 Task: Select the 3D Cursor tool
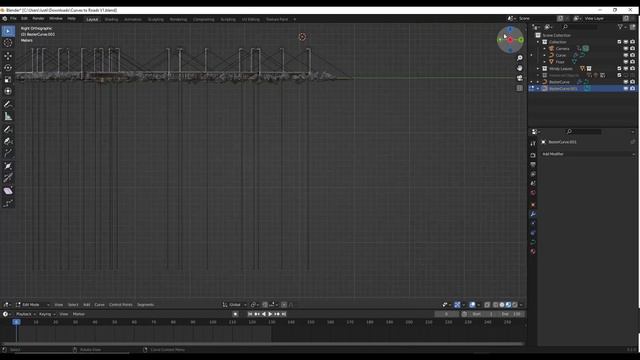coord(8,43)
